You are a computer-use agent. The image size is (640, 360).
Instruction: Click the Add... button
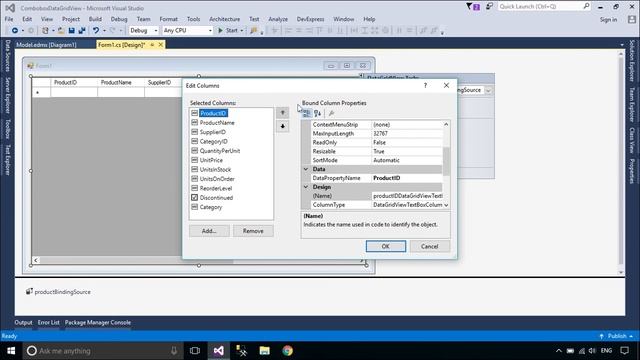click(209, 231)
